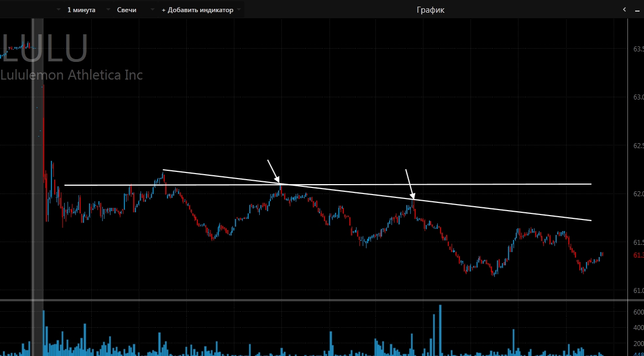
Task: Open the Свечи chart type dropdown
Action: pyautogui.click(x=127, y=10)
